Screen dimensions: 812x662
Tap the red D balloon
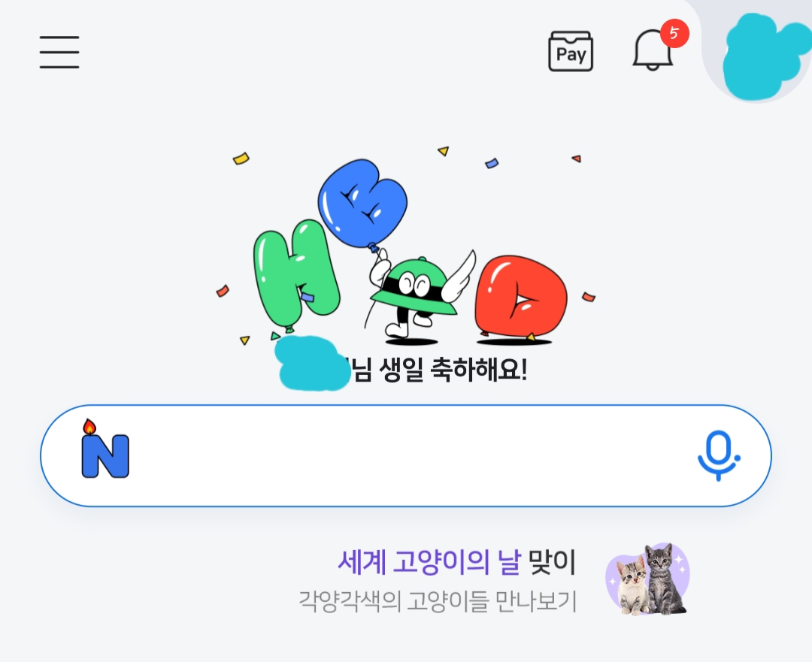click(520, 295)
